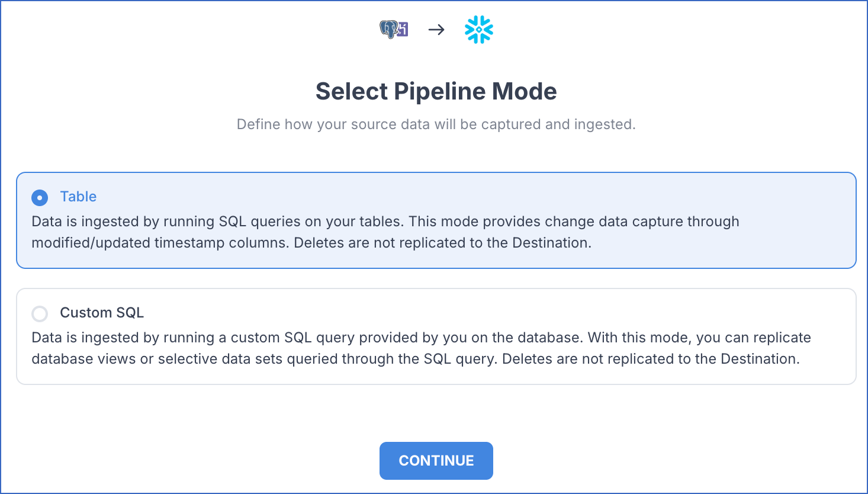Click "Deletes are not replicated" sentence in Table option

442,243
